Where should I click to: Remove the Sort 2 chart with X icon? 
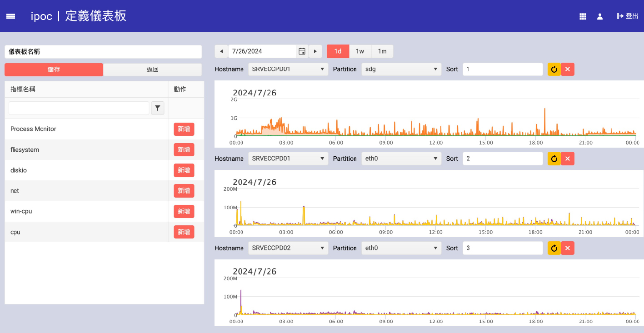(568, 159)
